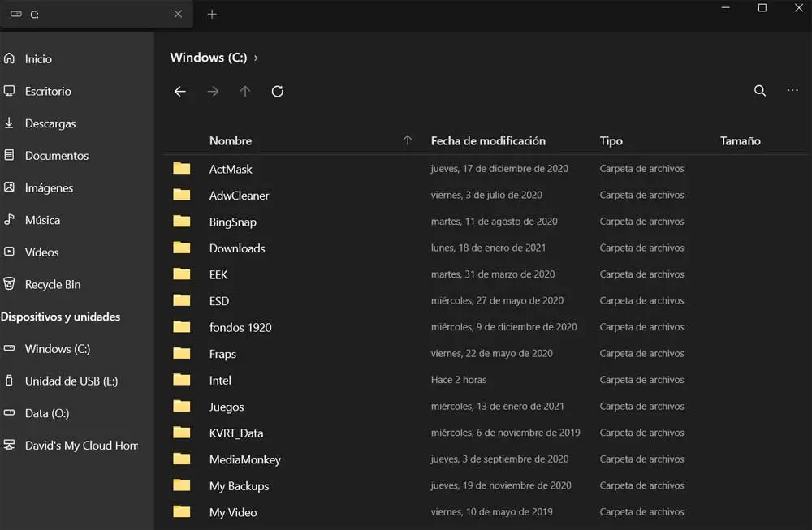
Task: Click the Recycle Bin trash icon
Action: (9, 283)
